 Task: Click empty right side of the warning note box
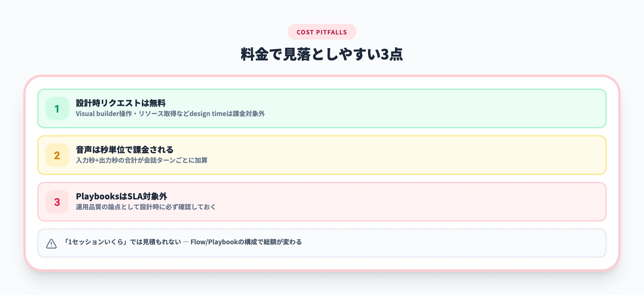[467, 243]
